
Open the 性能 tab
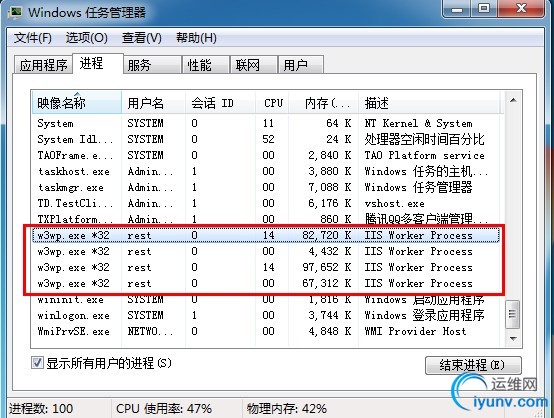point(206,65)
